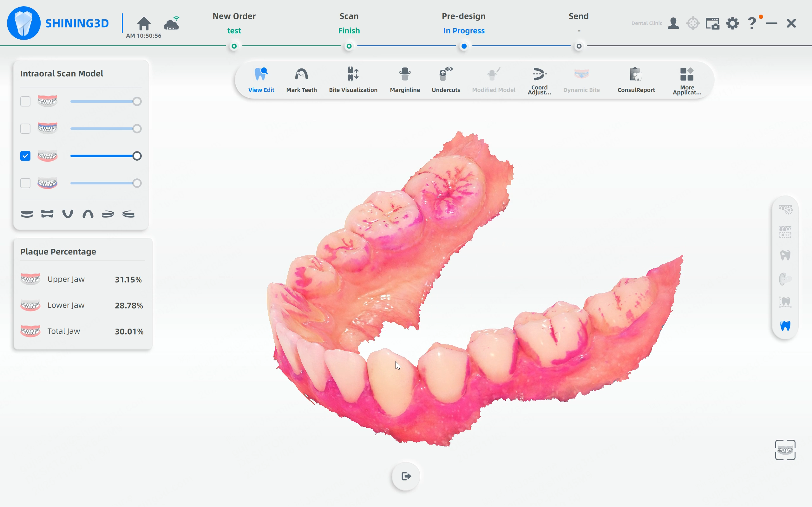The width and height of the screenshot is (812, 507).
Task: Expand More Applications menu
Action: (686, 80)
